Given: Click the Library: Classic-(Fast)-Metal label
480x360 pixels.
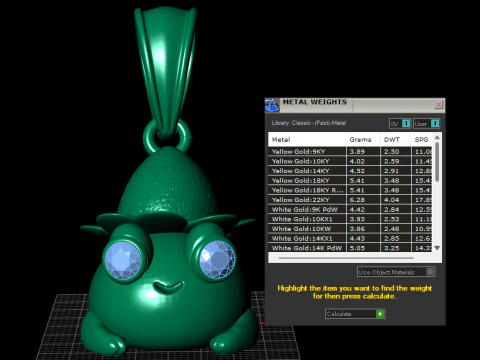Looking at the screenshot, I should (309, 123).
